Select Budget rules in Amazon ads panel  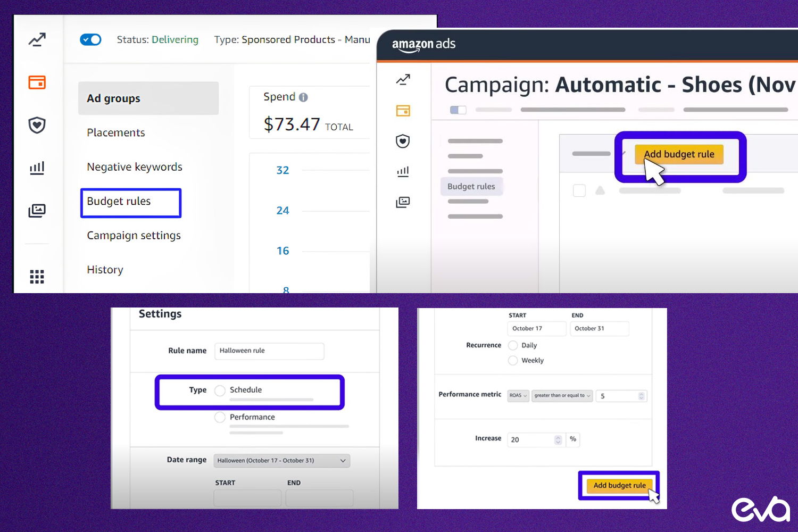click(471, 187)
